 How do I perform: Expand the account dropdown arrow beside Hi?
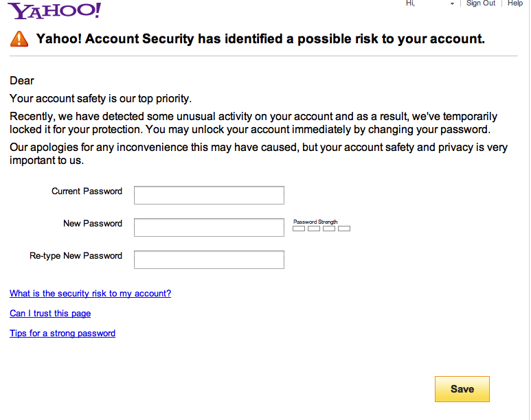click(452, 4)
